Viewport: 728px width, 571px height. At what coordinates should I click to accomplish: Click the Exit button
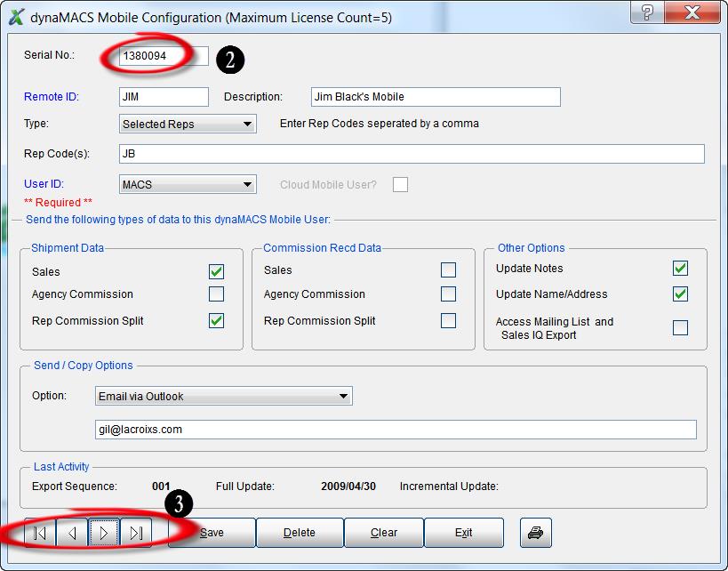464,533
